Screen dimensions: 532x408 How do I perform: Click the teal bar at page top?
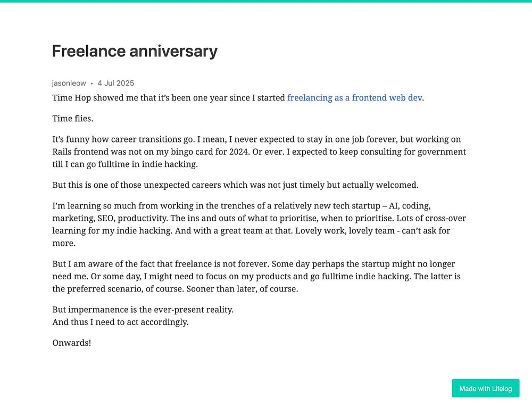pos(266,1)
